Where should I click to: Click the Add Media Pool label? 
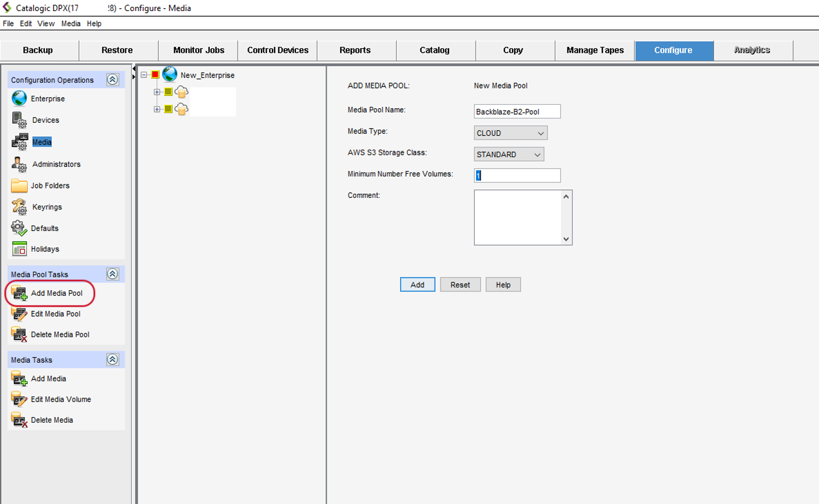pyautogui.click(x=57, y=293)
